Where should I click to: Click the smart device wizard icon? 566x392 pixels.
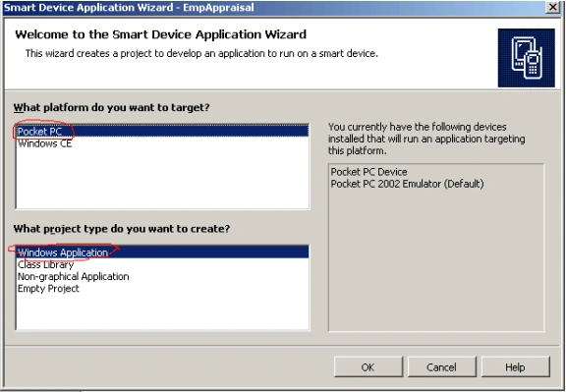pos(527,58)
